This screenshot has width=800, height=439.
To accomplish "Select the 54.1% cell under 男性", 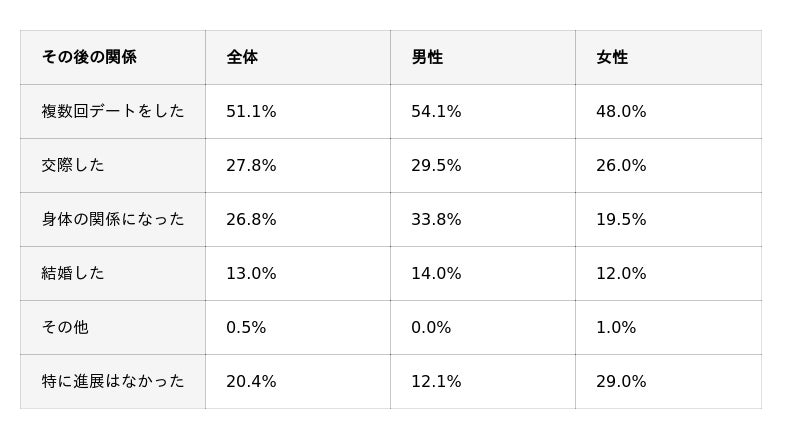I will 483,111.
